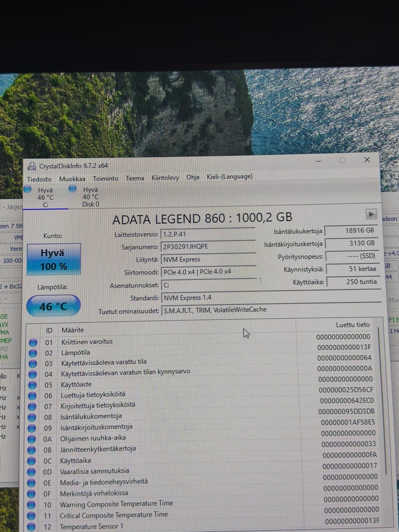The image size is (399, 532).
Task: Click raw value 000000095DD3DB
Action: pos(347,411)
